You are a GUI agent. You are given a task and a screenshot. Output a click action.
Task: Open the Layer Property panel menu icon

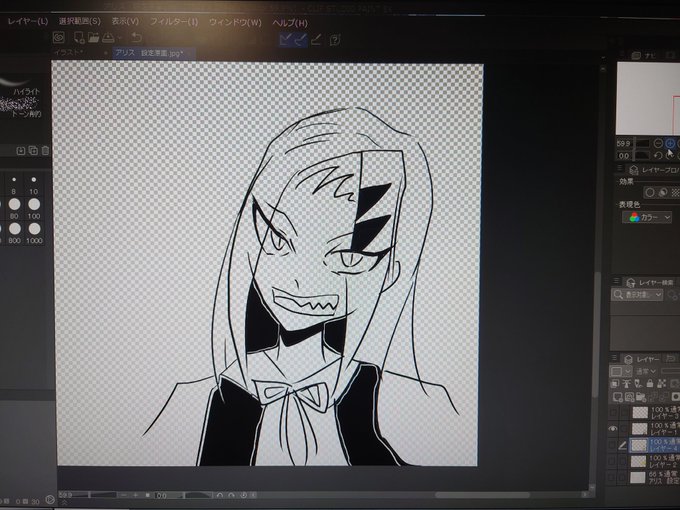coord(620,169)
